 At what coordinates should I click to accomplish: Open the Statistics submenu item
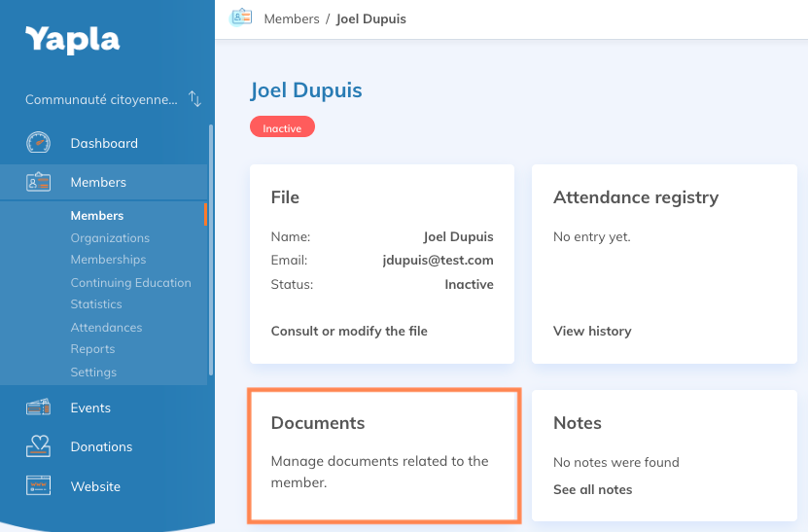96,304
